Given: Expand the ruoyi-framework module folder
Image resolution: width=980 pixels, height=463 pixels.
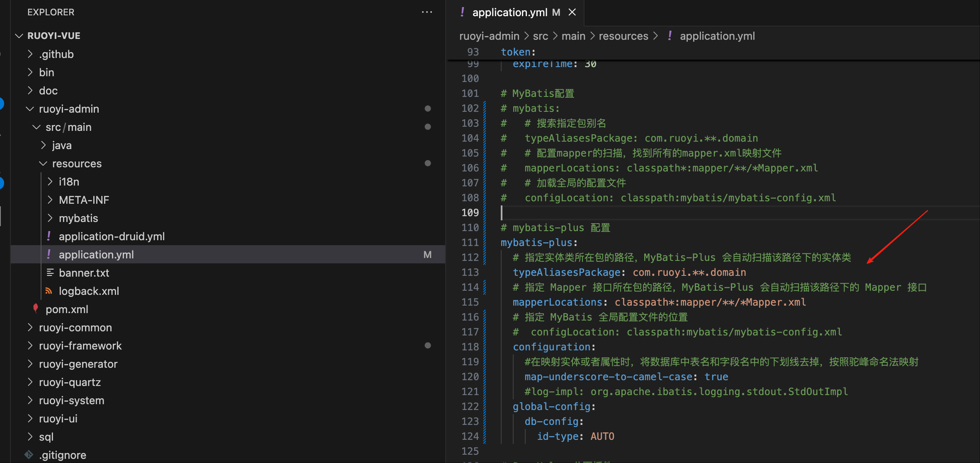Looking at the screenshot, I should pos(80,346).
